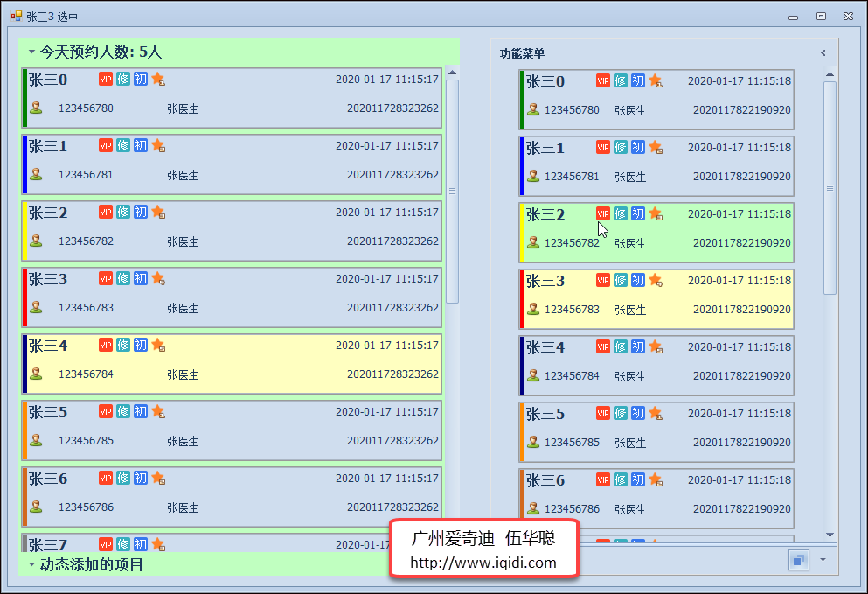Click person icon beside 123456780 in left list
Screen dimensions: 868x594
[x=36, y=108]
